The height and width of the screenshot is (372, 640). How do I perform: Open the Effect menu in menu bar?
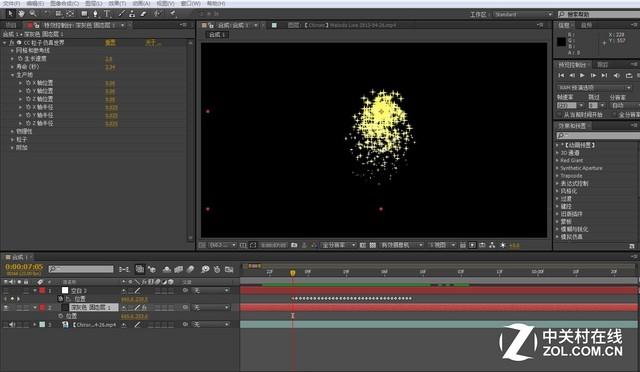[117, 3]
